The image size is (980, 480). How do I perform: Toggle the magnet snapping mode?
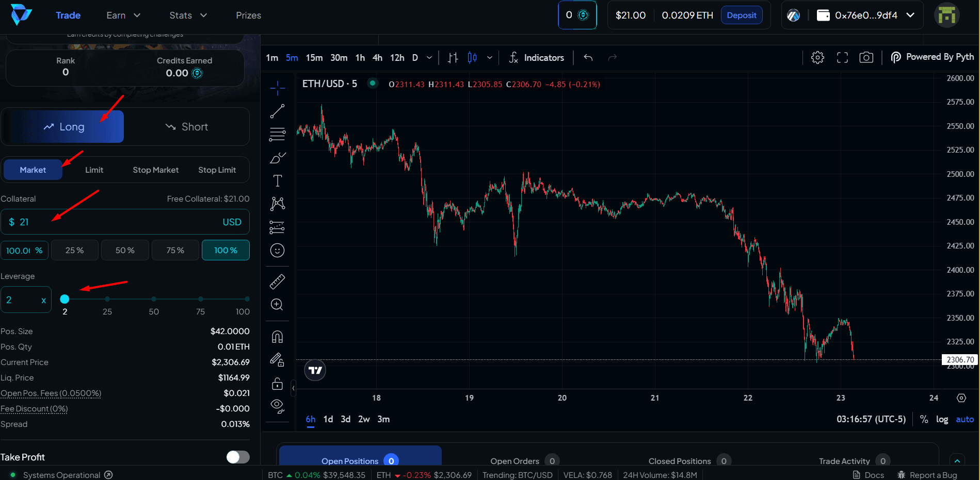[x=277, y=337]
